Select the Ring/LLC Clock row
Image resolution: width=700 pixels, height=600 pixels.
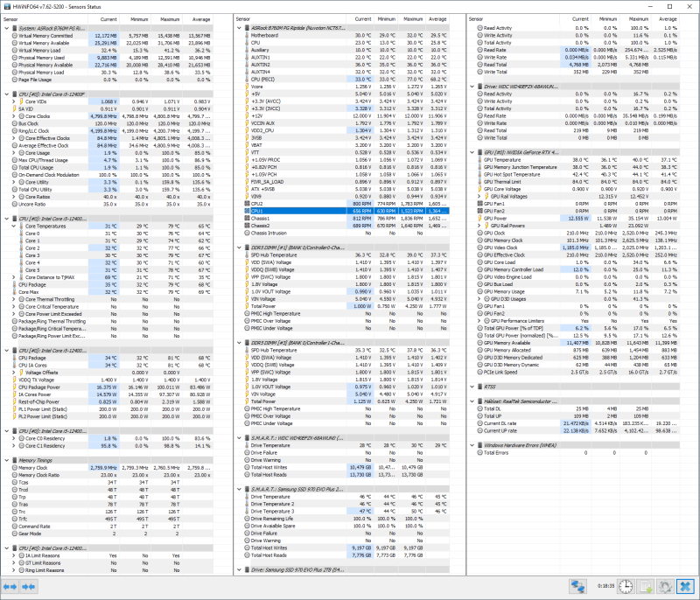tap(111, 131)
